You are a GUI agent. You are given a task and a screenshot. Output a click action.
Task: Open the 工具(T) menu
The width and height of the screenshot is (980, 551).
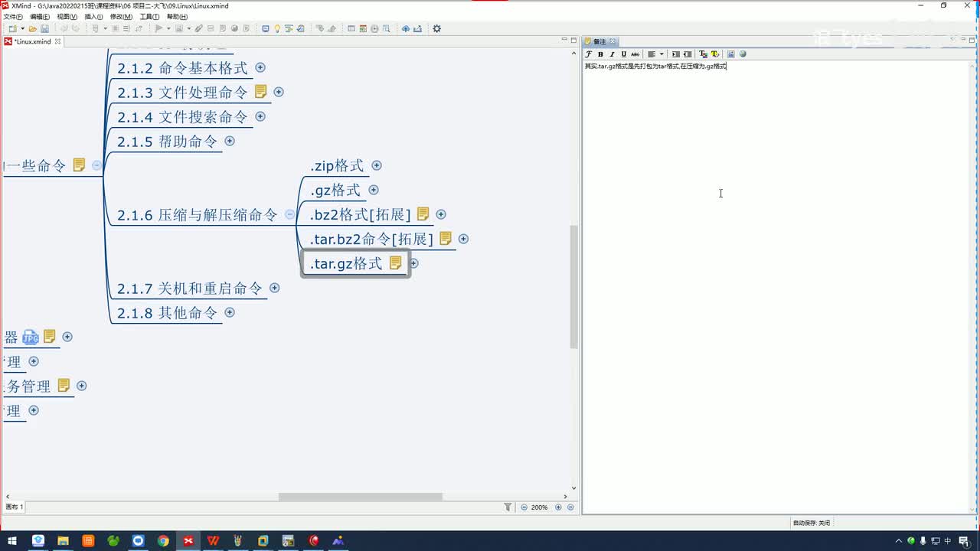(x=149, y=16)
